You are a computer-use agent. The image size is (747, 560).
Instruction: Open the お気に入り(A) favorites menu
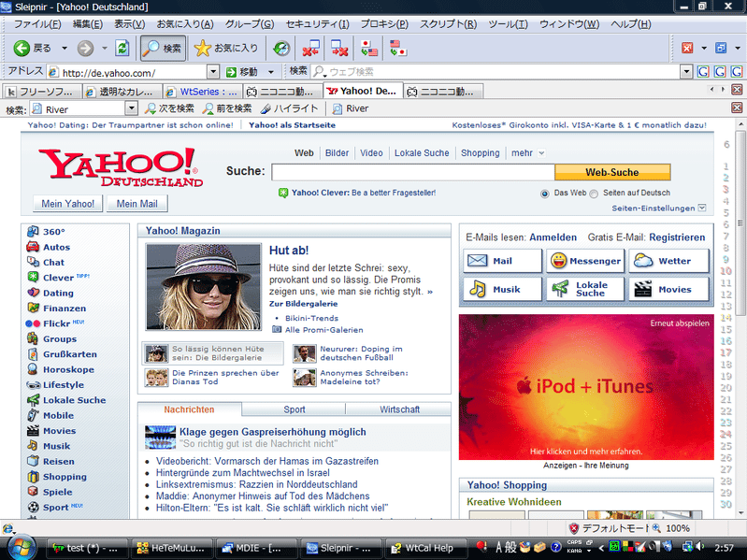pos(185,24)
